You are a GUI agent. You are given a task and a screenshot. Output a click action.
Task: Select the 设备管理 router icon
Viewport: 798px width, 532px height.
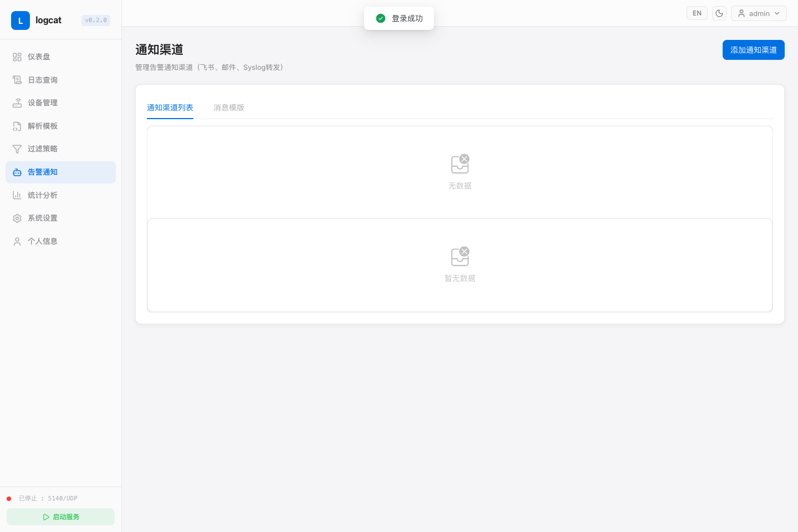17,103
